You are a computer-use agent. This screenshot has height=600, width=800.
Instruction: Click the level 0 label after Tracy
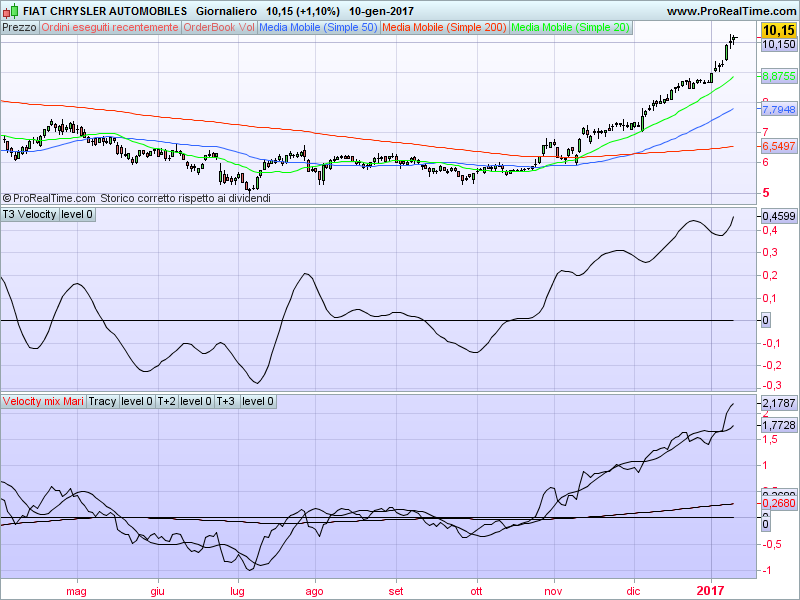(137, 402)
